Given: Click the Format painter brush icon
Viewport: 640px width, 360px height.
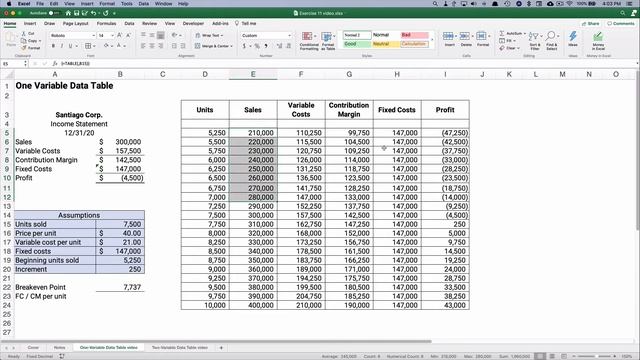Looking at the screenshot, I should click(24, 48).
